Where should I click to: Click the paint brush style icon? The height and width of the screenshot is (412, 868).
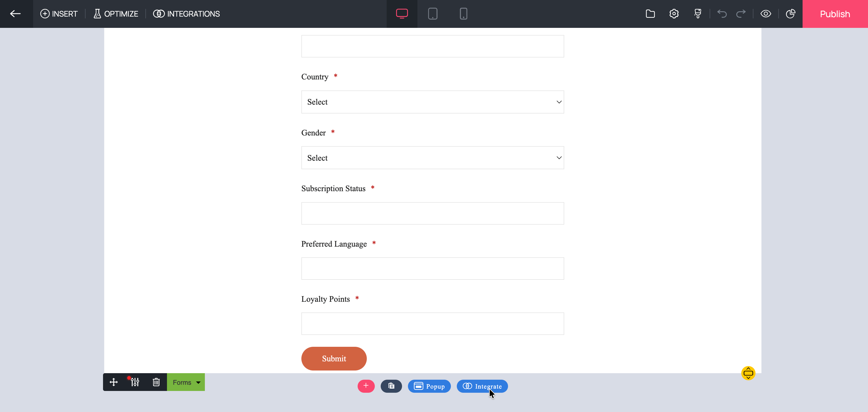click(x=697, y=14)
